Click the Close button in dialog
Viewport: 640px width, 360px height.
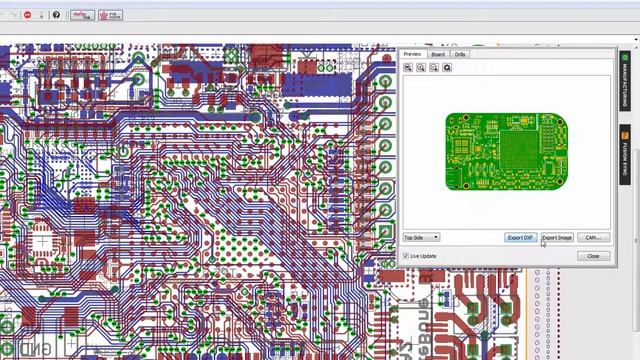pyautogui.click(x=593, y=256)
